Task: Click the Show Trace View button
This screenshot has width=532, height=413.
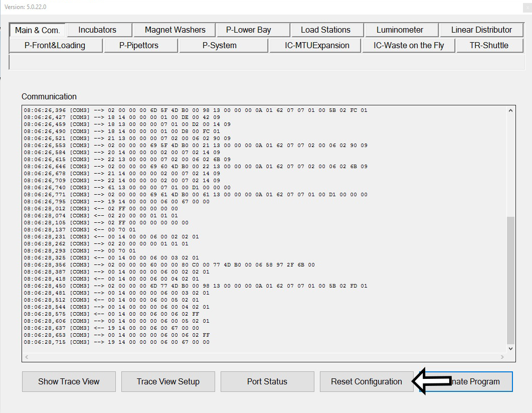Action: tap(69, 382)
